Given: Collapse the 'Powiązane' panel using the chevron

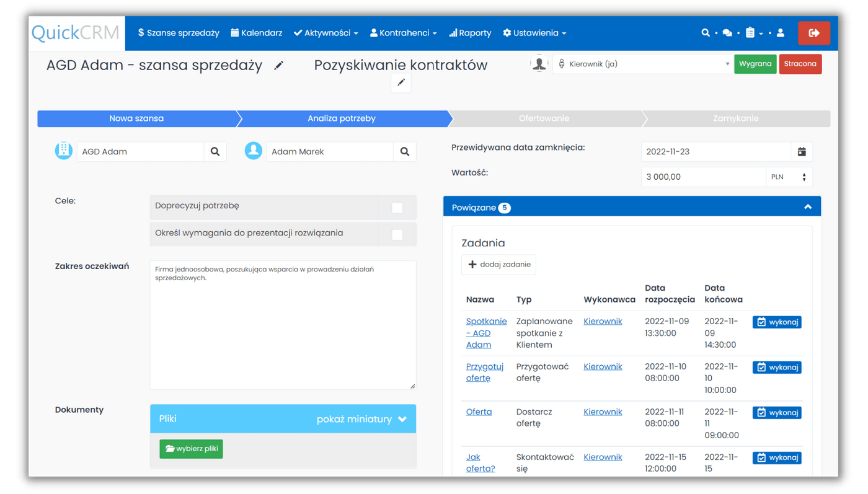Looking at the screenshot, I should point(807,207).
